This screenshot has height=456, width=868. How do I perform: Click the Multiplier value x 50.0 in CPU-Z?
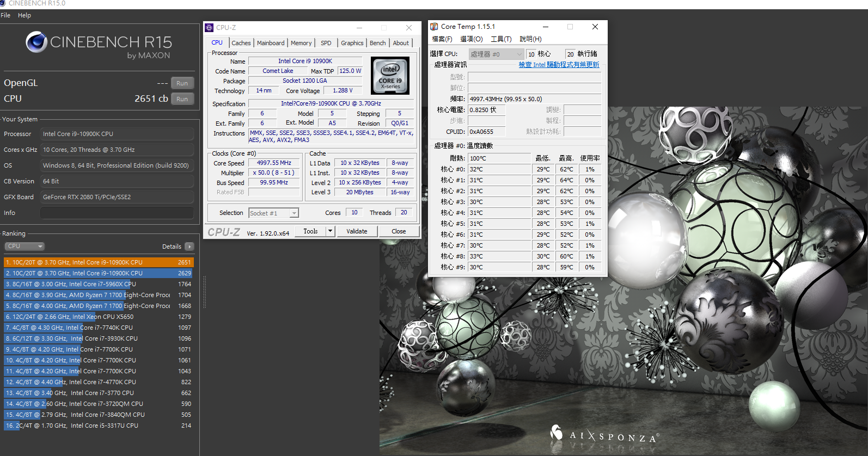(274, 172)
